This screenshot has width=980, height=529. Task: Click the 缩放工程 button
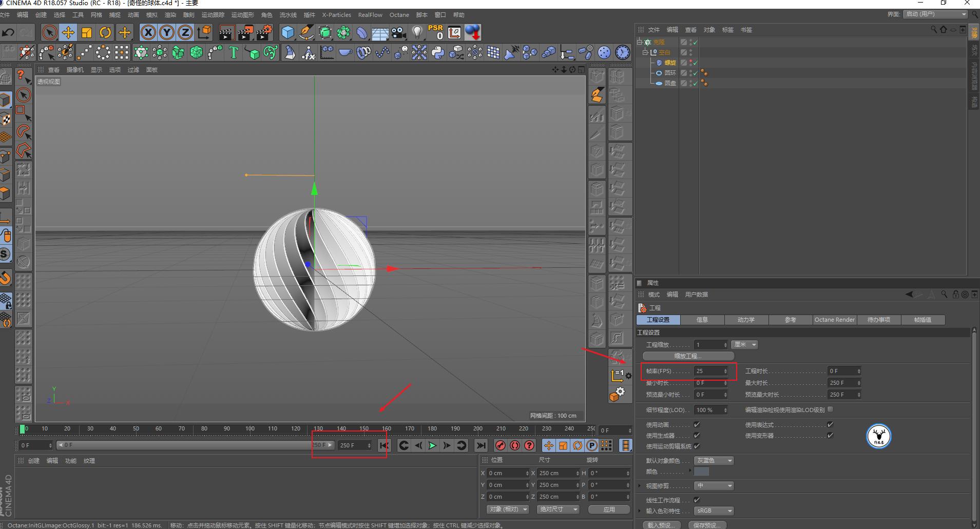(688, 356)
